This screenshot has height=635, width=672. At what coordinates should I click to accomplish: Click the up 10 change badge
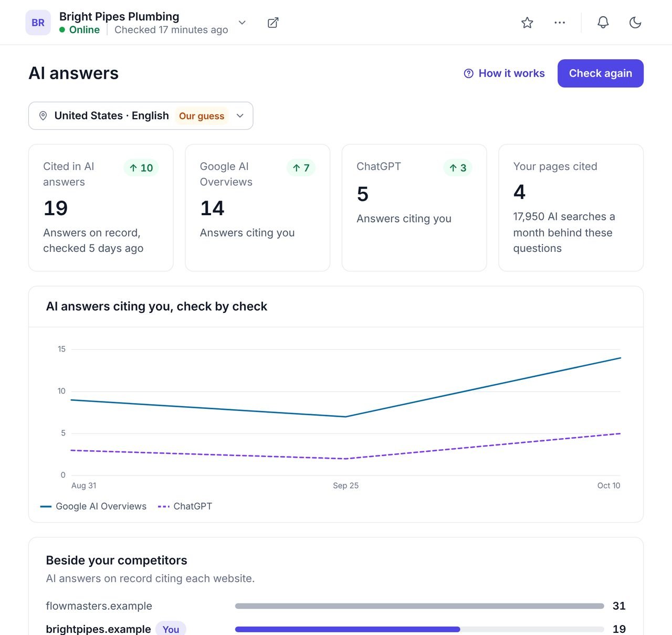[x=141, y=168]
